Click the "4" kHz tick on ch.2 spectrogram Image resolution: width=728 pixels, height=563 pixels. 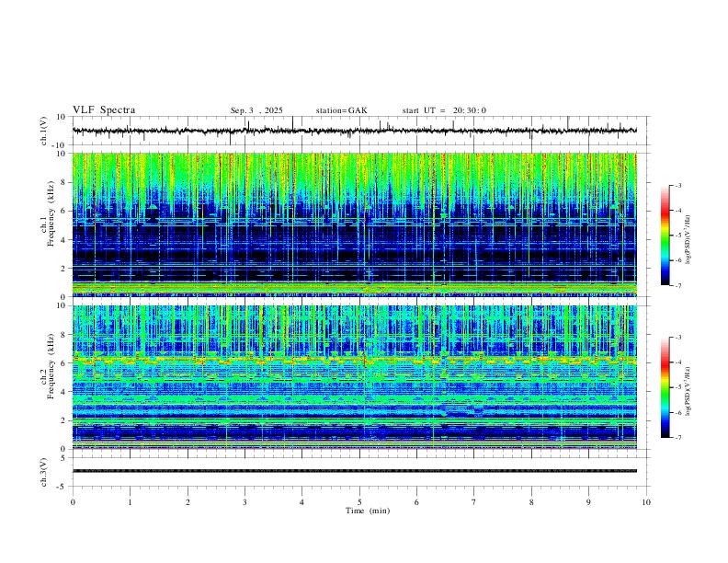click(x=64, y=392)
